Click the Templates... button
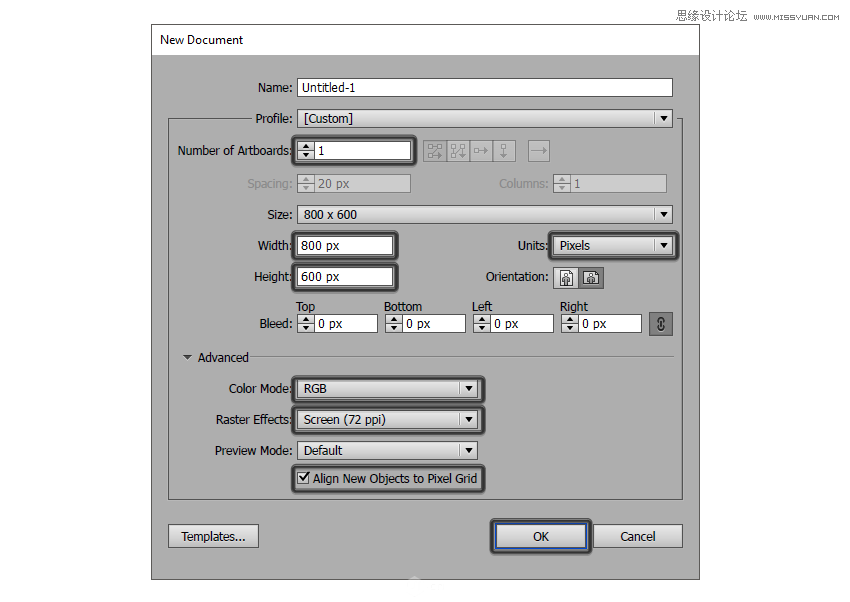This screenshot has width=850, height=602. [213, 537]
